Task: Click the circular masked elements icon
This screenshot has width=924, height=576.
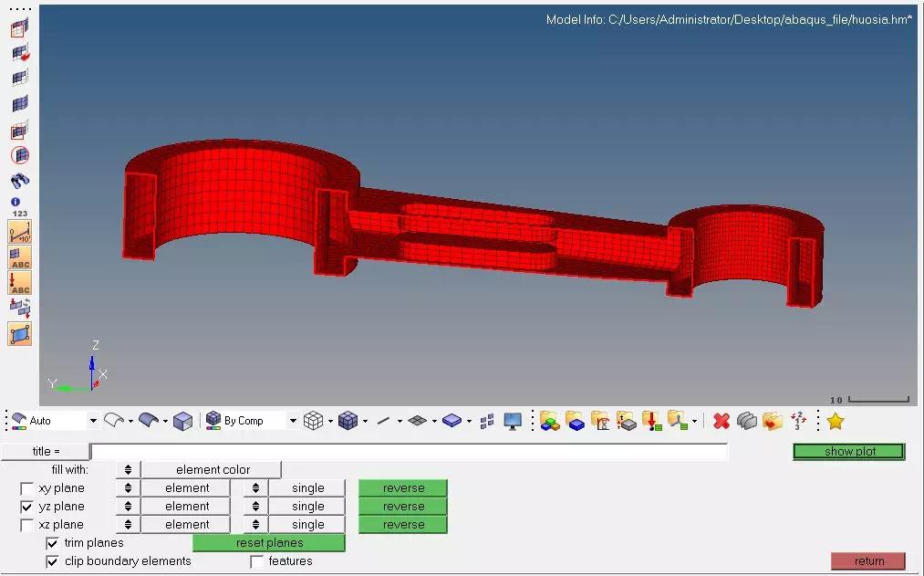Action: (20, 155)
